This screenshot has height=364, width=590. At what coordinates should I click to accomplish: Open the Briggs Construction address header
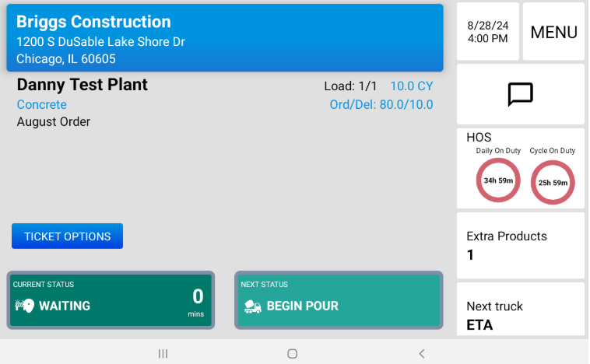tap(225, 37)
